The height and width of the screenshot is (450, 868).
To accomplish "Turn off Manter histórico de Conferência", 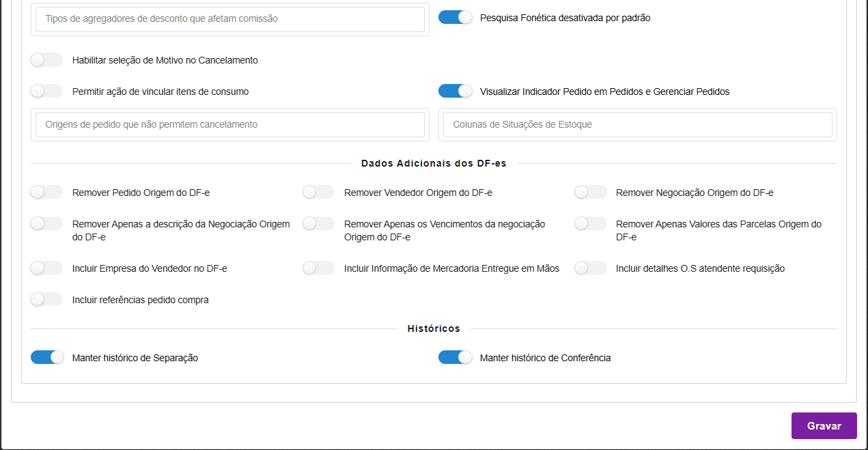I will point(456,356).
